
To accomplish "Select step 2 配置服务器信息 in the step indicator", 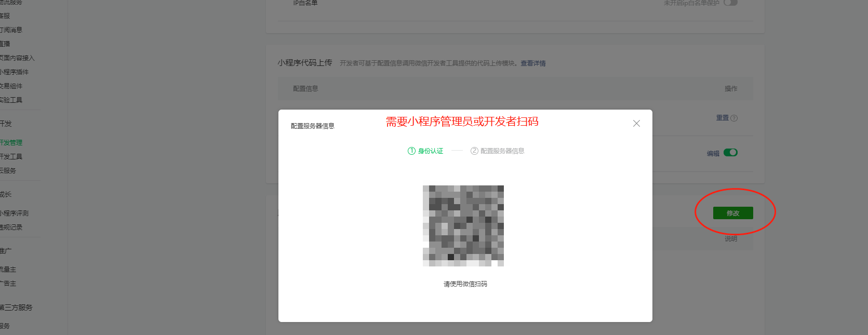I will pos(497,151).
